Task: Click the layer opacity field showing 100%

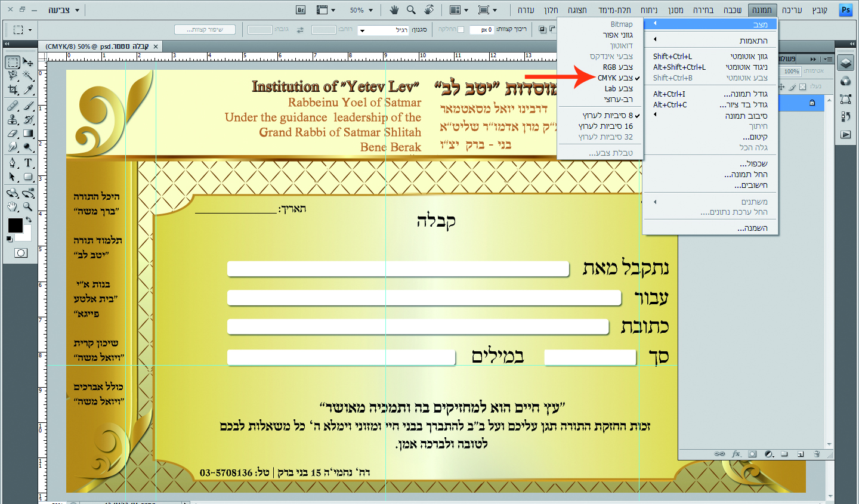Action: [x=791, y=71]
